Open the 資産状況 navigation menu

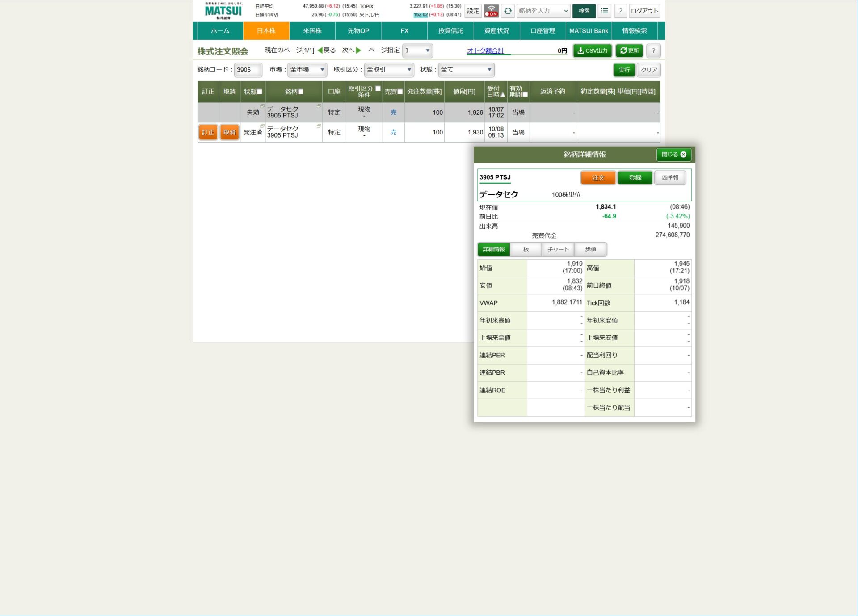(x=496, y=31)
